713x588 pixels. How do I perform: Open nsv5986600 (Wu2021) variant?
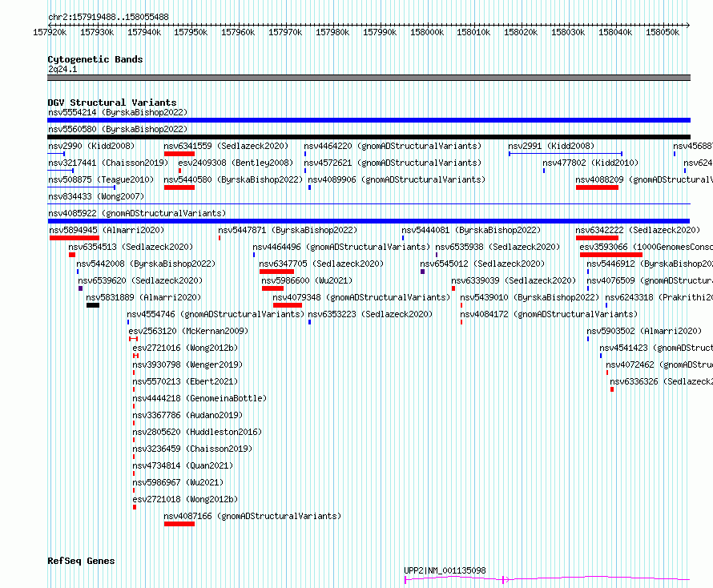tap(307, 280)
